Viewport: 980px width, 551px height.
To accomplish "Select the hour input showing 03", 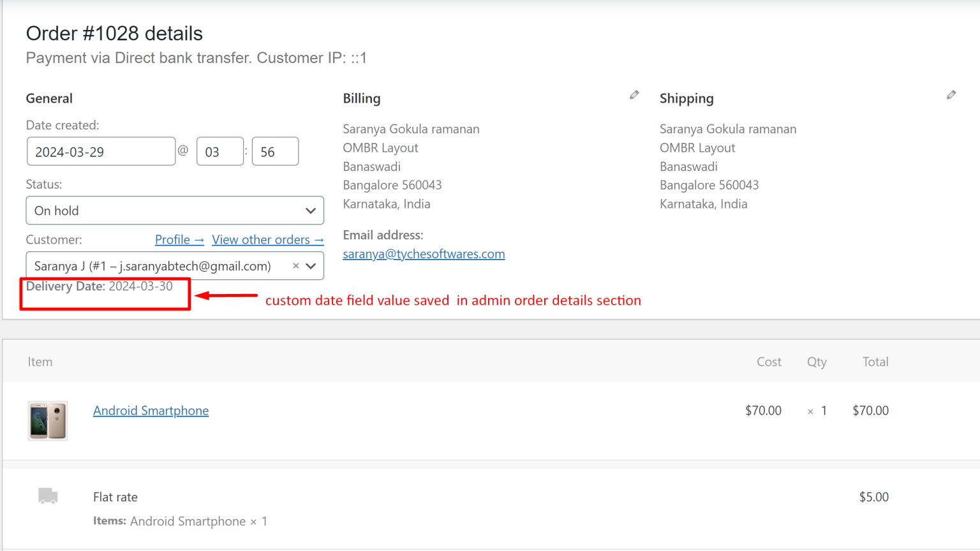I will [x=220, y=151].
